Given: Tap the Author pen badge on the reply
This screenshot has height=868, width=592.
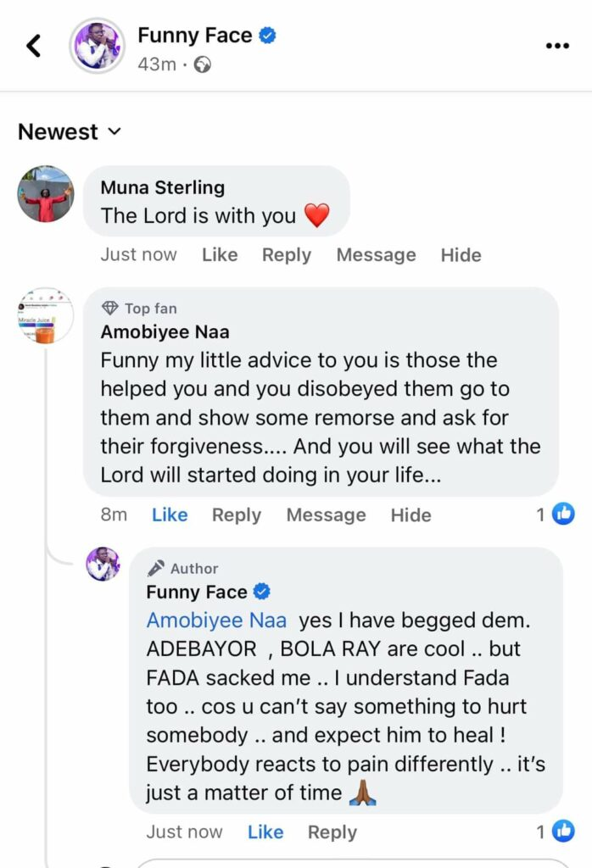Looking at the screenshot, I should [x=156, y=569].
